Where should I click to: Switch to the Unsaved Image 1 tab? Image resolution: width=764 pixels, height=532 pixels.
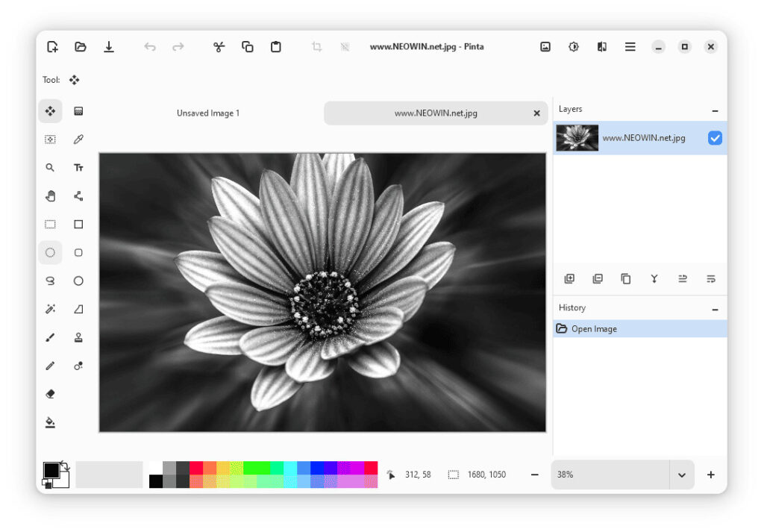208,113
